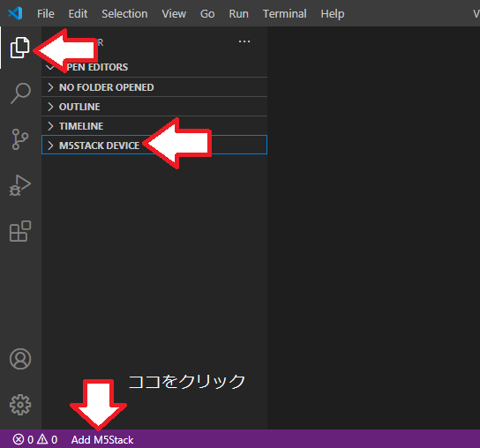Screen dimensions: 480x448
Task: Click the VS Code logo icon
Action: coord(15,13)
